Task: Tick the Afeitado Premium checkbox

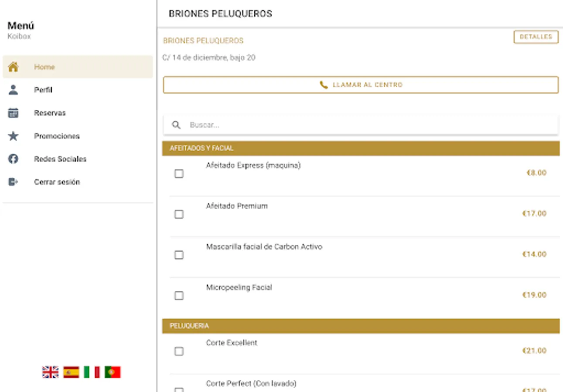Action: coord(179,214)
